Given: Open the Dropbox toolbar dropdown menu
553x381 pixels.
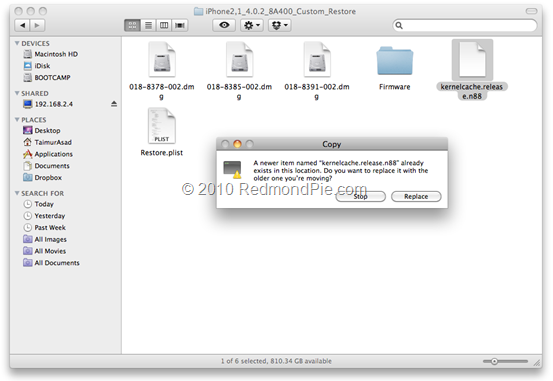Looking at the screenshot, I should (280, 25).
